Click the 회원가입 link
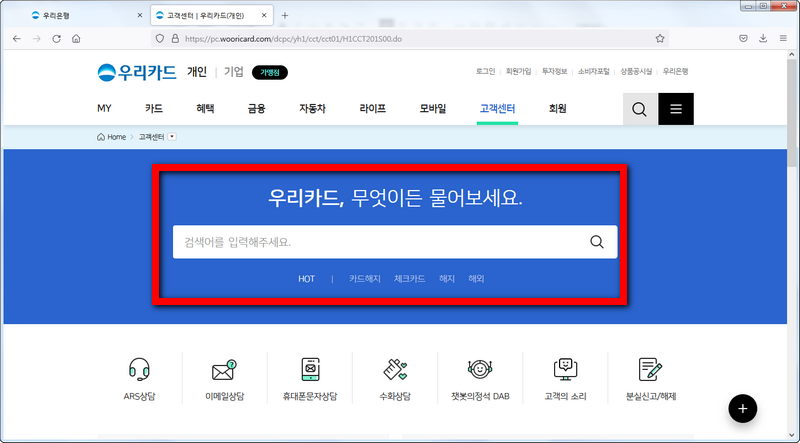This screenshot has height=443, width=800. 518,71
